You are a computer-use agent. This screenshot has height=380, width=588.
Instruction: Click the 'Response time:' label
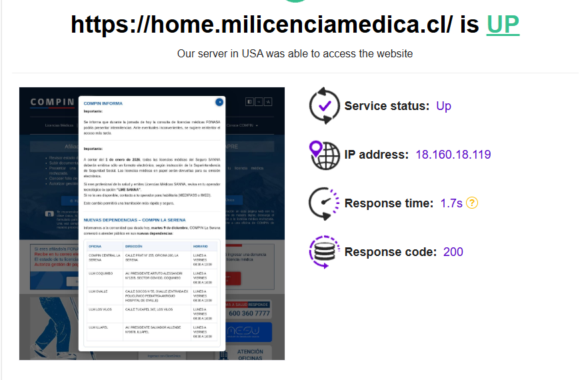tap(389, 203)
